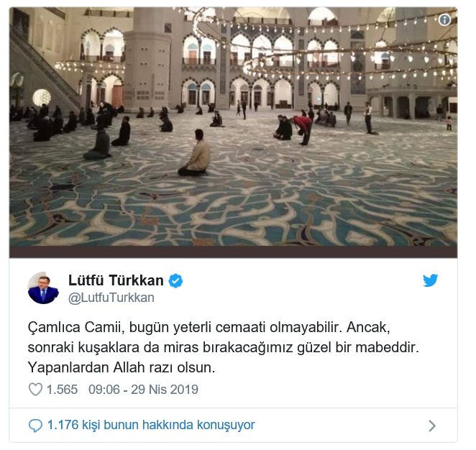Click the 'Yapanlardan Allah razı olsun.' sentence
This screenshot has height=450, width=476.
[122, 367]
